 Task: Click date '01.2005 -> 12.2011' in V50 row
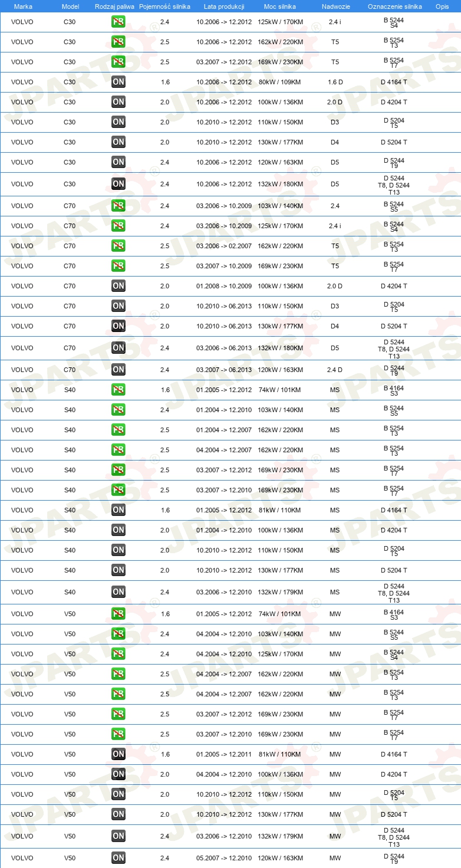[x=224, y=754]
